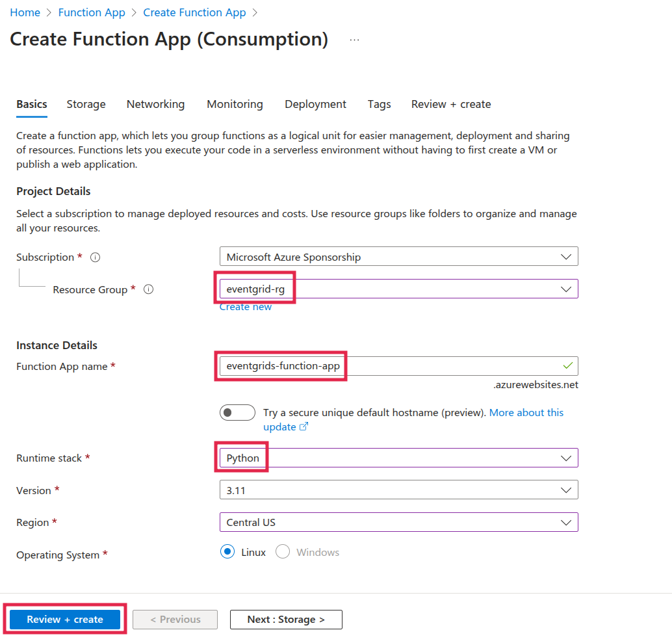Screen dimensions: 672x643
Task: Open the Runtime stack dropdown
Action: (398, 458)
